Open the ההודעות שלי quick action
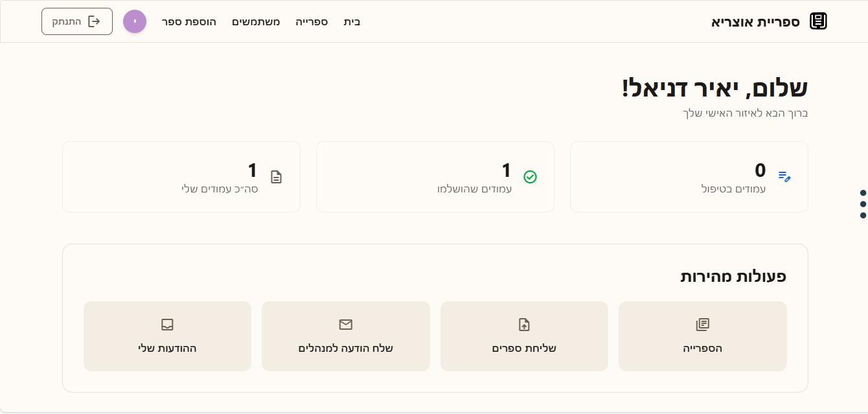This screenshot has height=414, width=868. point(167,336)
